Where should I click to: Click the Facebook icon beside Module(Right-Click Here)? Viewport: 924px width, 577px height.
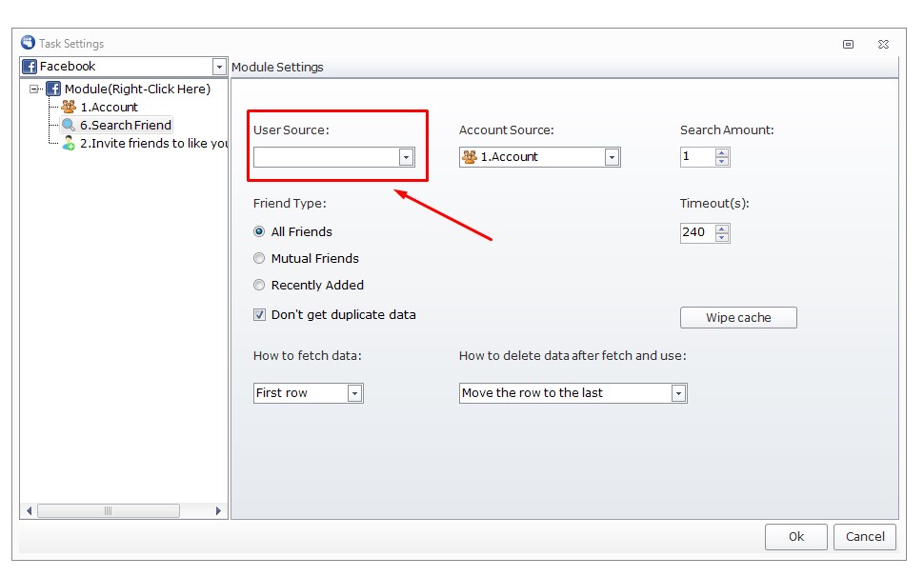click(x=53, y=89)
